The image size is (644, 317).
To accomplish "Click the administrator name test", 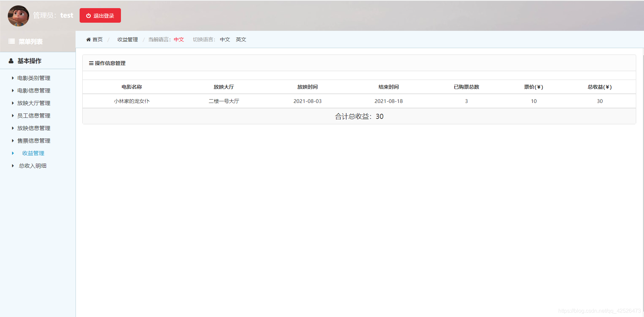I will (x=67, y=15).
